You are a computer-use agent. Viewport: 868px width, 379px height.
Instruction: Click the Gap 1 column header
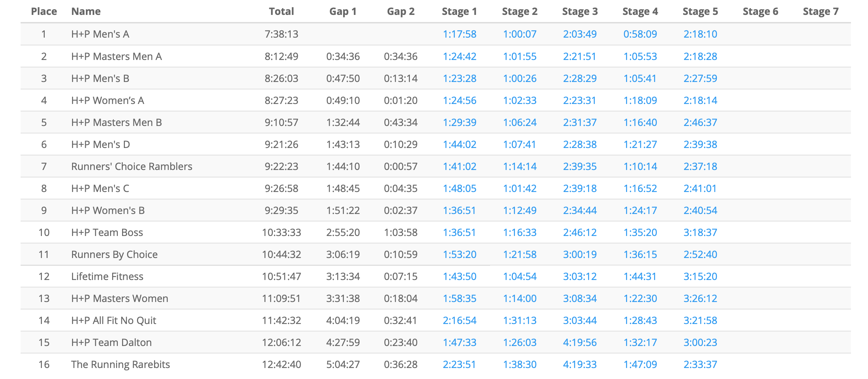point(343,11)
